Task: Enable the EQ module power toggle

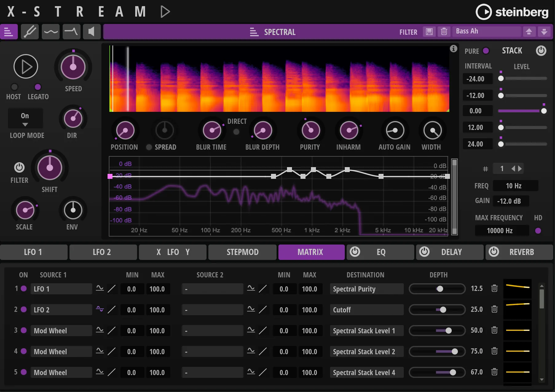Action: pos(355,252)
